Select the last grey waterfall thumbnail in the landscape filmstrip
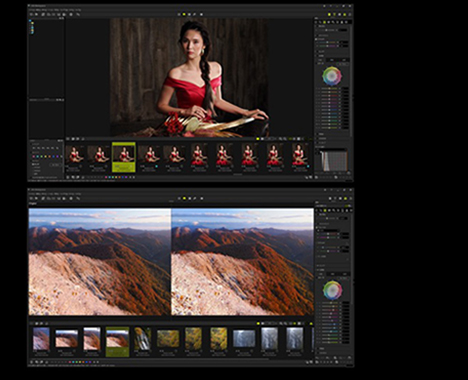Image resolution: width=468 pixels, height=380 pixels. tap(295, 339)
